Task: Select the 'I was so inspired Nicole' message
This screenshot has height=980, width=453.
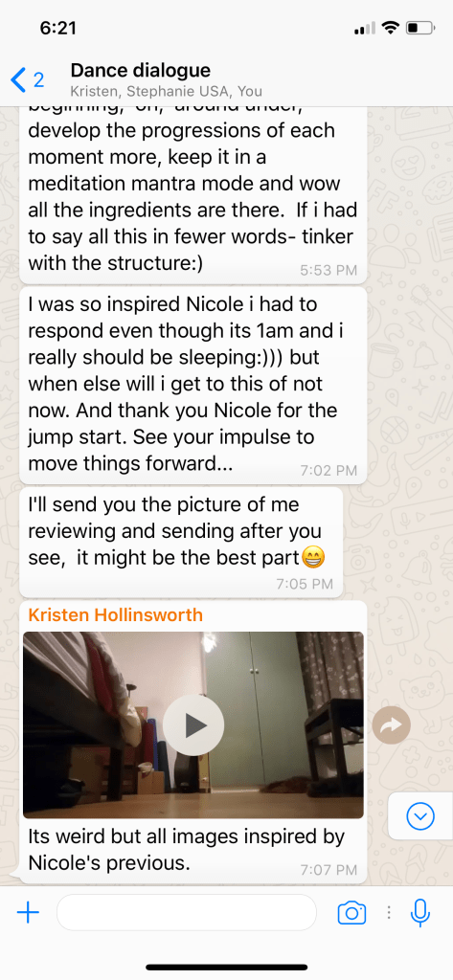Action: pyautogui.click(x=193, y=385)
